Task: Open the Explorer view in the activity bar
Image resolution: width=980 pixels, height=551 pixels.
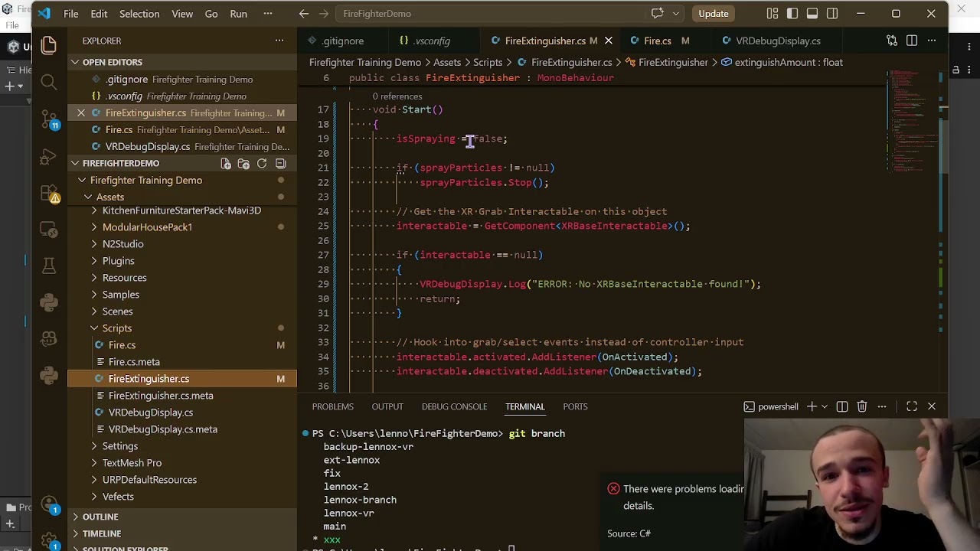Action: click(48, 46)
